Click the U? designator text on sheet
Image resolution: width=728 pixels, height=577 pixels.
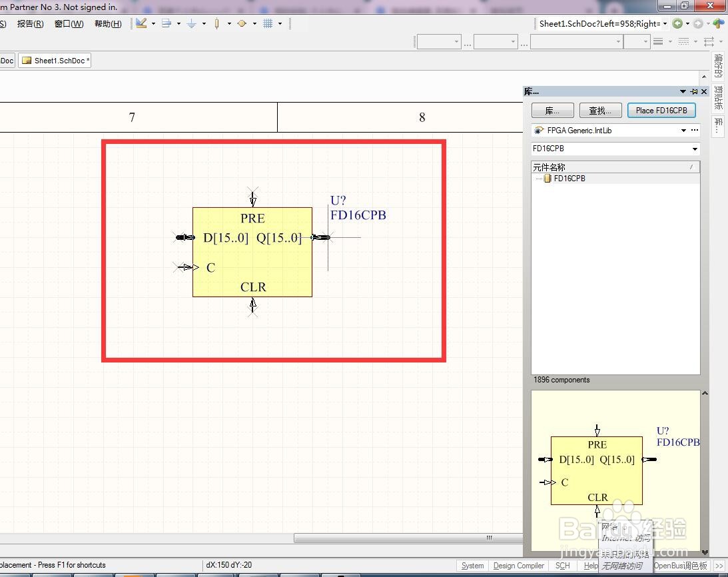338,201
